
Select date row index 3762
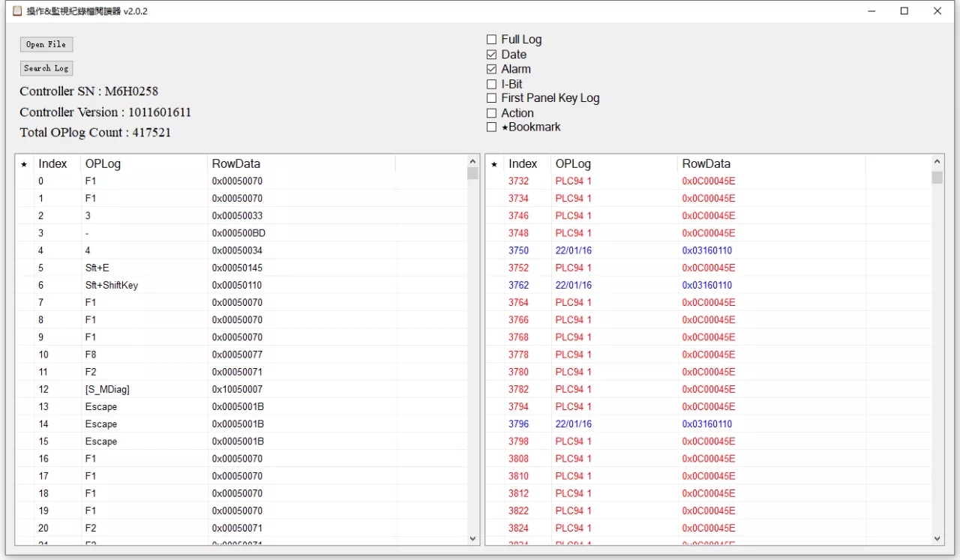coord(709,285)
